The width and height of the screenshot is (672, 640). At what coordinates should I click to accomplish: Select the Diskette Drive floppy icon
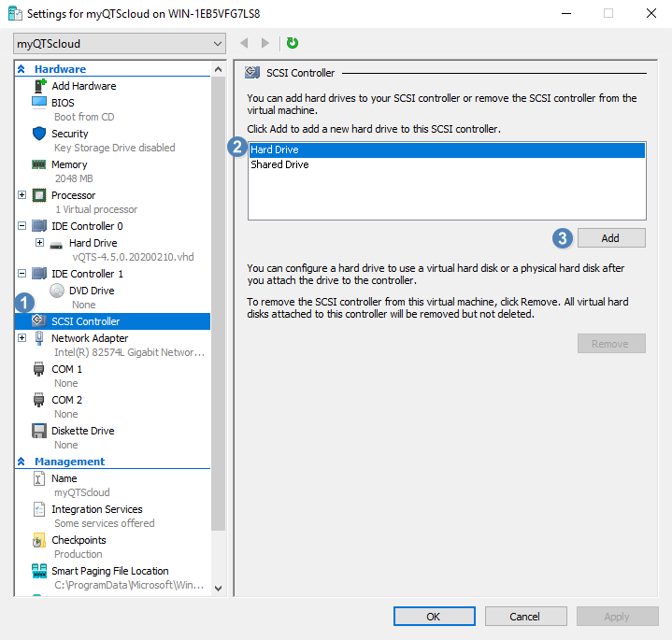point(39,431)
